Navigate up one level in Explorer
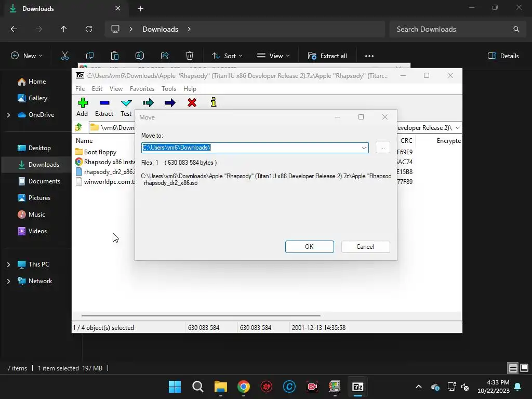The width and height of the screenshot is (532, 399). coord(63,29)
